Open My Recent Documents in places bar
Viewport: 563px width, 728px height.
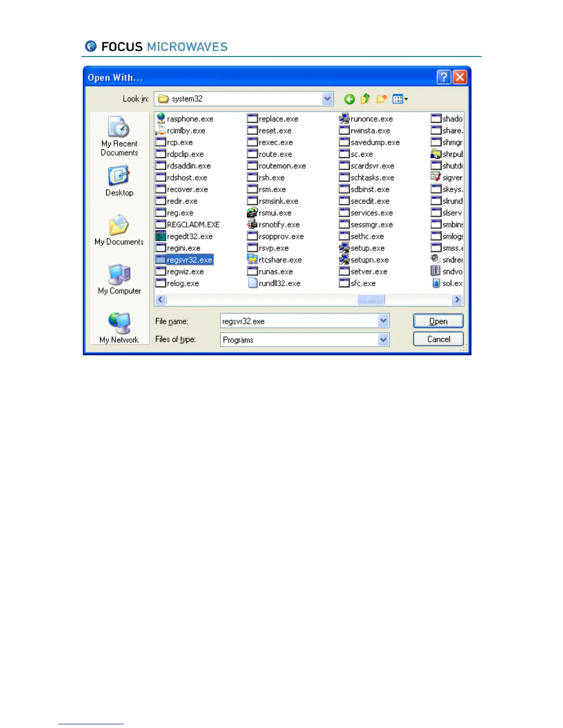click(119, 136)
